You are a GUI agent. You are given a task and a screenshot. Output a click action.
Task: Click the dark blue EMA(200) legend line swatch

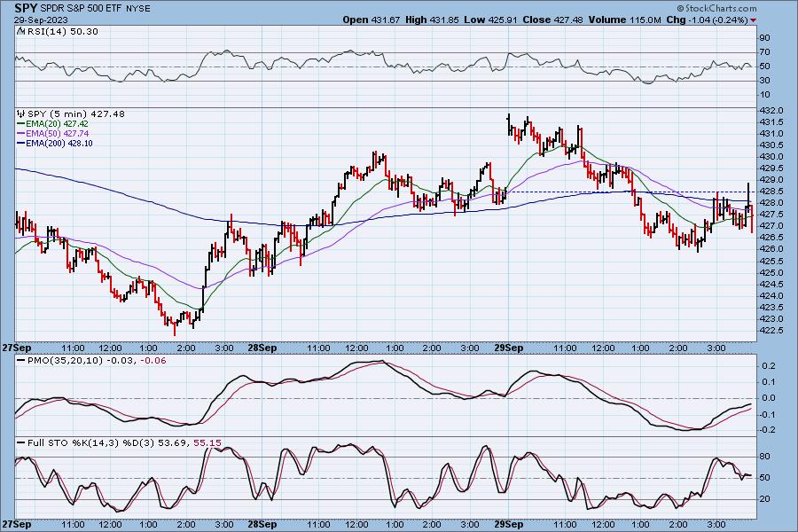point(21,143)
